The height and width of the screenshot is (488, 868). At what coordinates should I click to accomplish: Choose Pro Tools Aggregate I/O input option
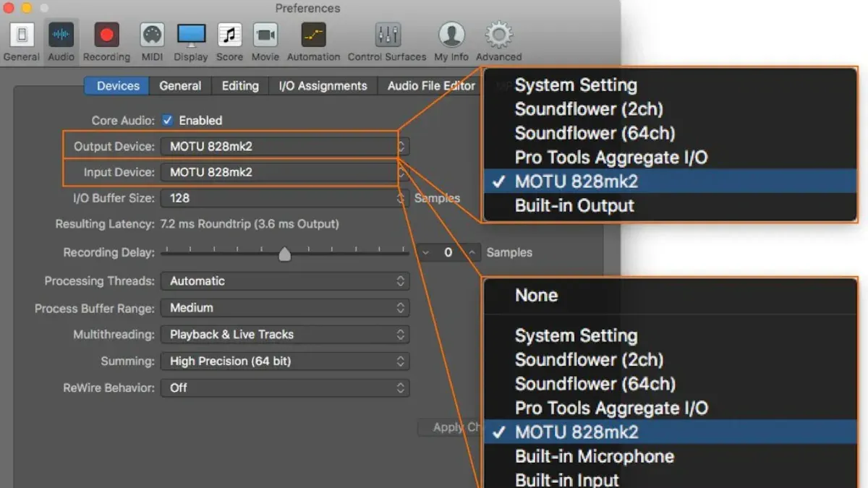click(x=670, y=408)
